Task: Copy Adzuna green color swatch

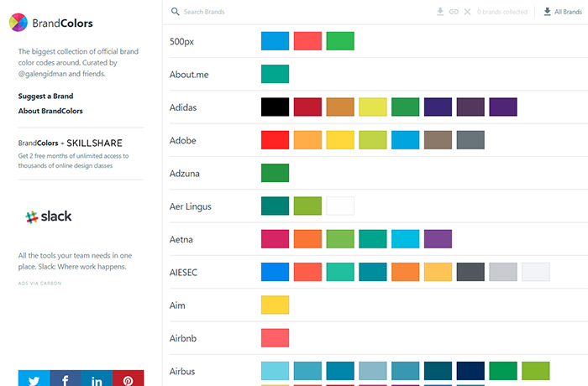Action: click(275, 173)
